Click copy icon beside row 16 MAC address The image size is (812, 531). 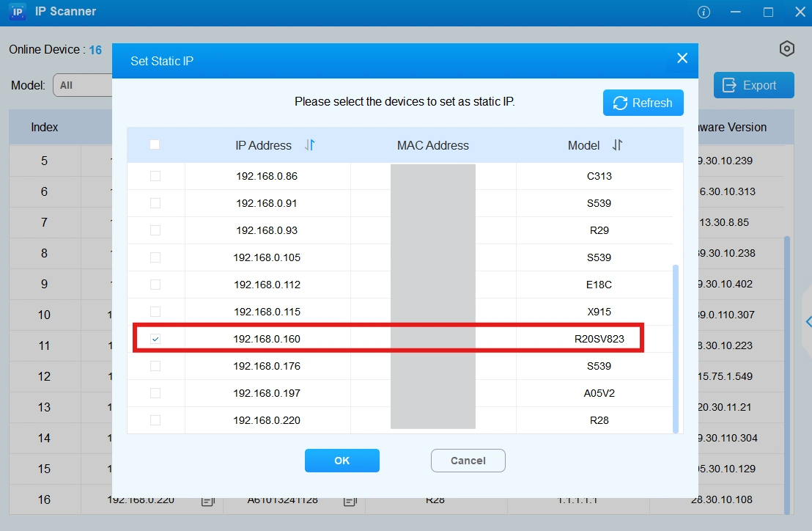tap(350, 501)
